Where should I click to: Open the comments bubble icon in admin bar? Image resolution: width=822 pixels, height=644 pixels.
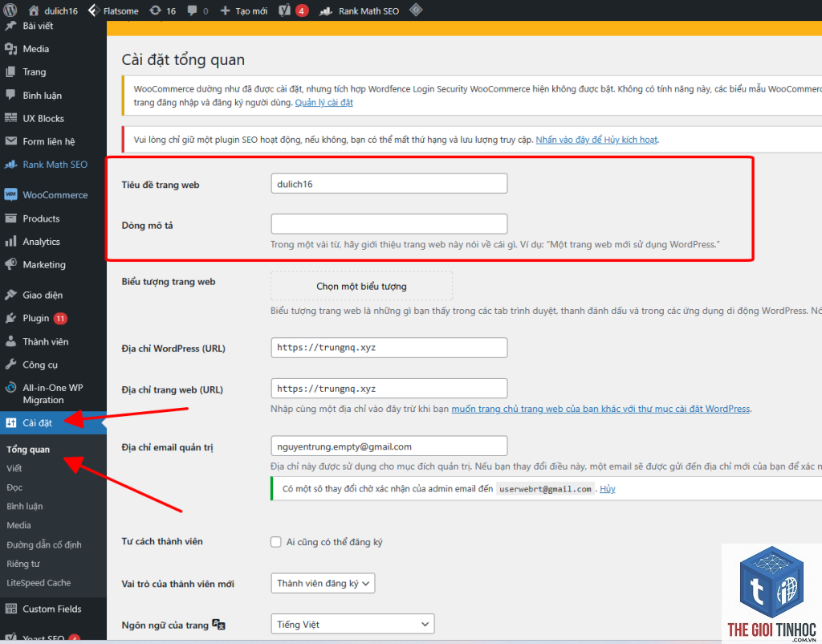(193, 10)
